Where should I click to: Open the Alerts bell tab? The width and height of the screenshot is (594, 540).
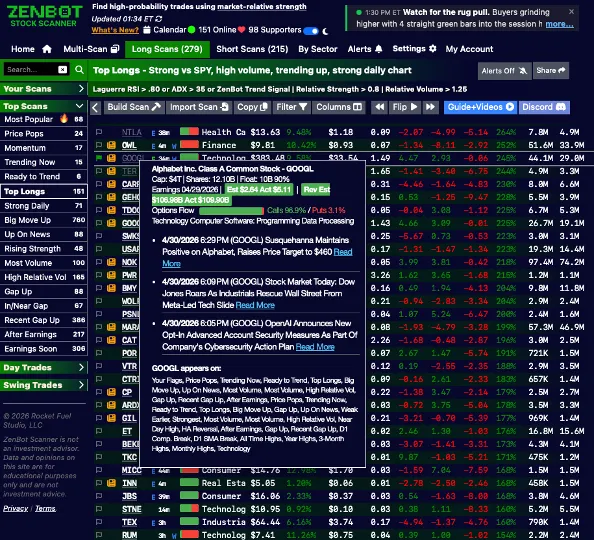click(365, 49)
